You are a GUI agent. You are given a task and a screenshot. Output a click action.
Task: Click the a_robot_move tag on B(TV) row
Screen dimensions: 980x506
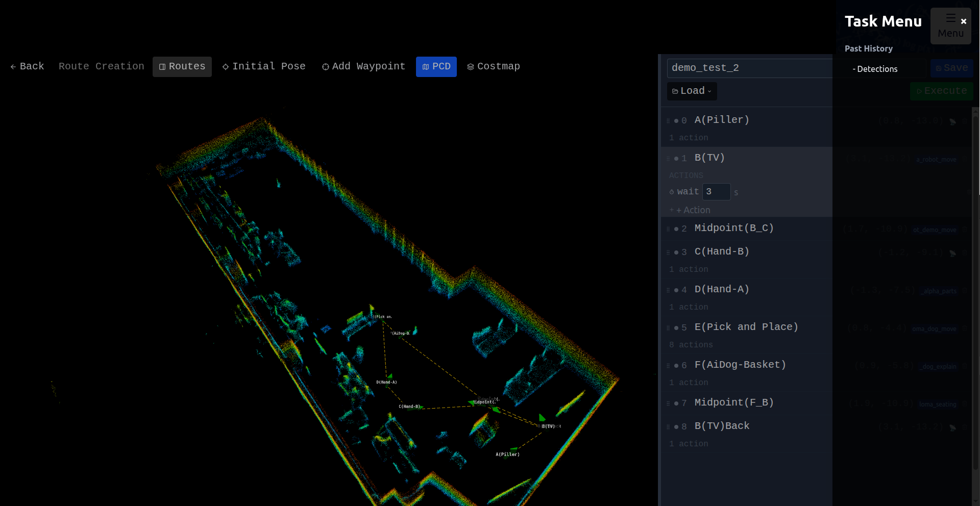point(936,160)
